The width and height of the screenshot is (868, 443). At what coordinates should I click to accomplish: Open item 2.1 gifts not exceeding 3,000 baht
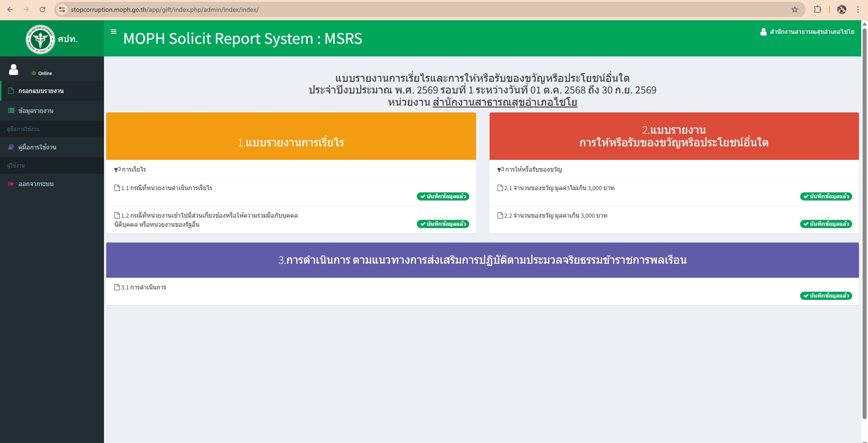pyautogui.click(x=559, y=188)
